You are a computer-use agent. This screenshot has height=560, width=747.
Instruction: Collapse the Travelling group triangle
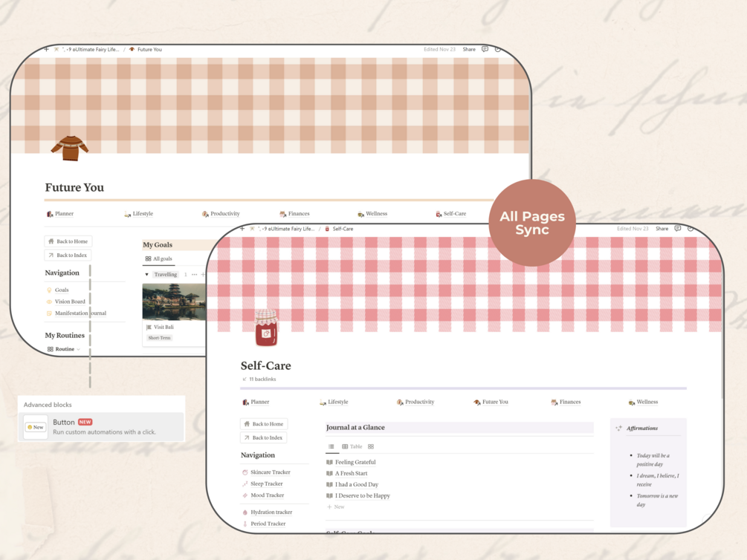[146, 275]
